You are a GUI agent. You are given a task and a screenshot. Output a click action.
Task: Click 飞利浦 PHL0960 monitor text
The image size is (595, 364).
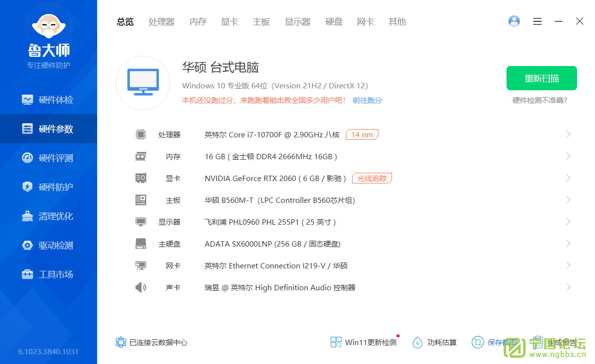point(271,222)
